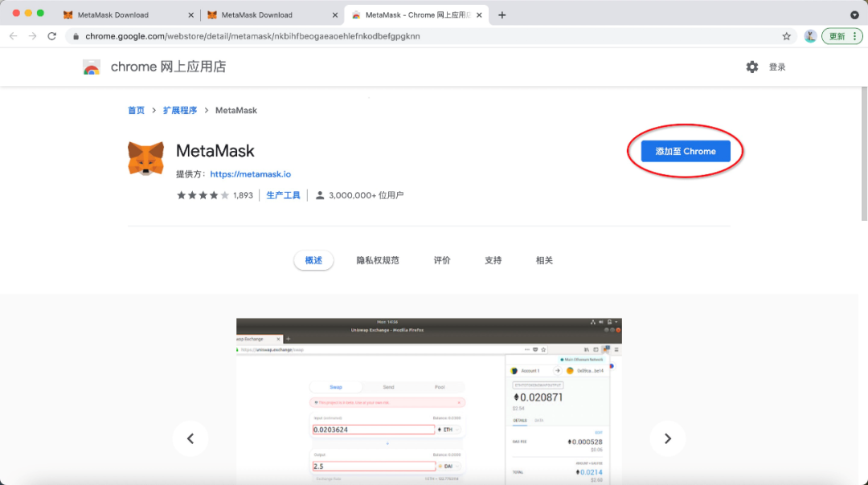This screenshot has width=868, height=485.
Task: Open store settings with the gear icon
Action: tap(751, 67)
